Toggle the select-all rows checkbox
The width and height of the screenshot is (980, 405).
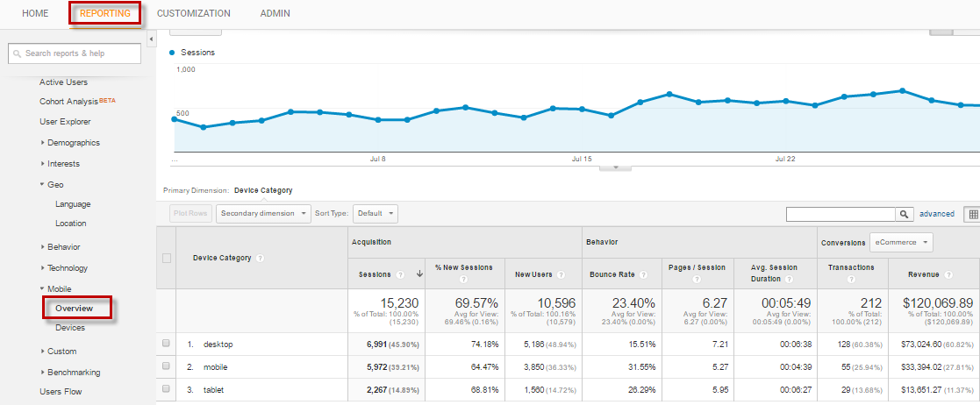pyautogui.click(x=166, y=259)
